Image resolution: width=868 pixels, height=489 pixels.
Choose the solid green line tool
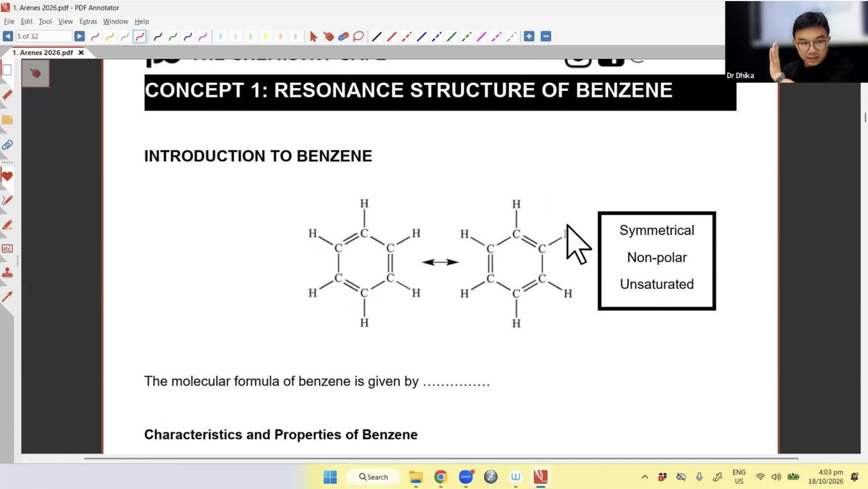451,36
